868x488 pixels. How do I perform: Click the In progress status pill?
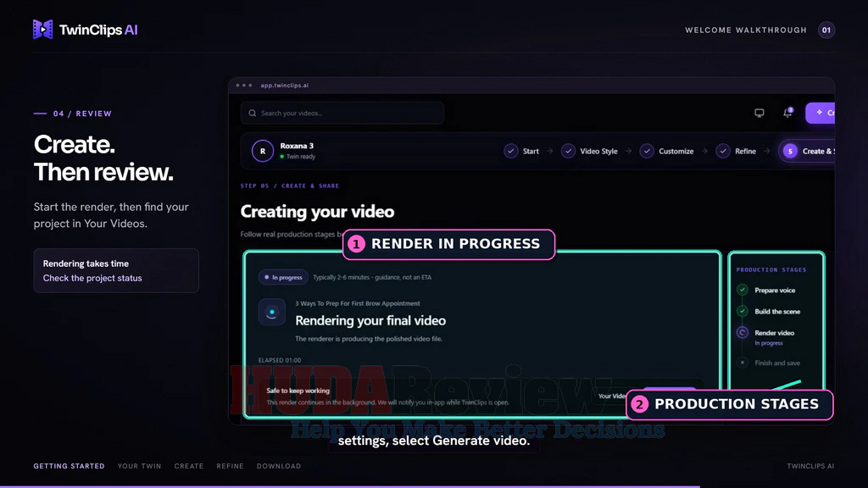click(x=283, y=277)
